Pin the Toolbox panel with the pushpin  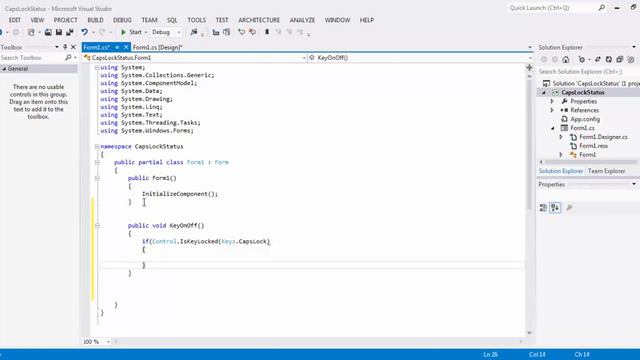point(65,47)
